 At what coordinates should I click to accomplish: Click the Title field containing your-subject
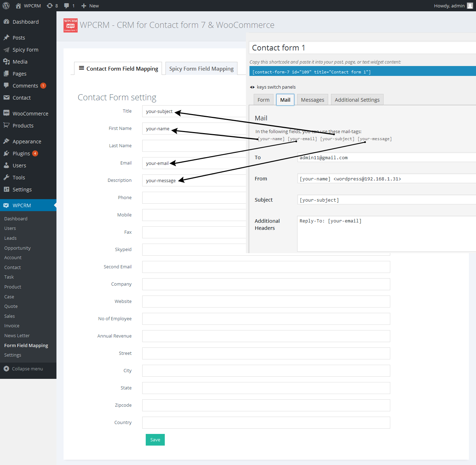click(194, 111)
